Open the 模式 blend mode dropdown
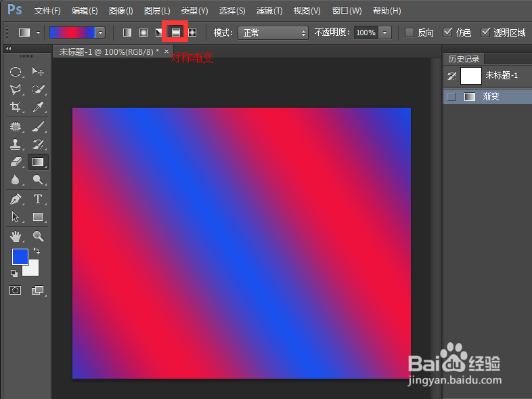 (x=273, y=33)
